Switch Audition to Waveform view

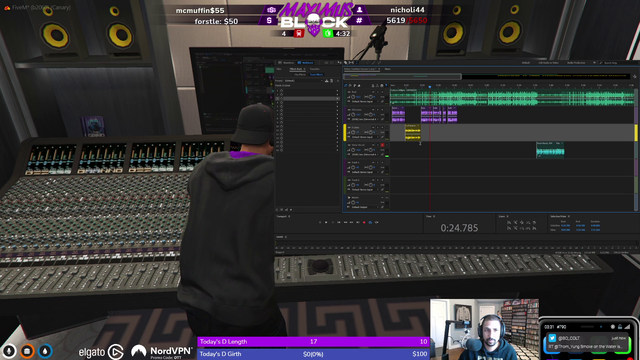coord(287,62)
